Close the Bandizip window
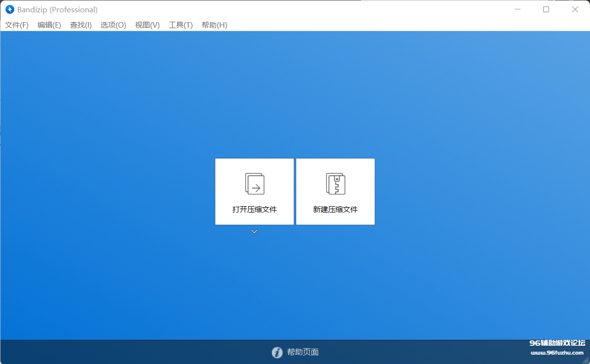Screen dimensions: 590x364 pos(575,9)
